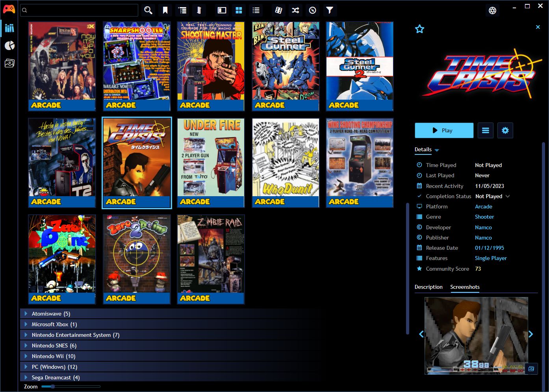Filter by Single Player feature link
Viewport: 549px width, 392px height.
pyautogui.click(x=491, y=258)
